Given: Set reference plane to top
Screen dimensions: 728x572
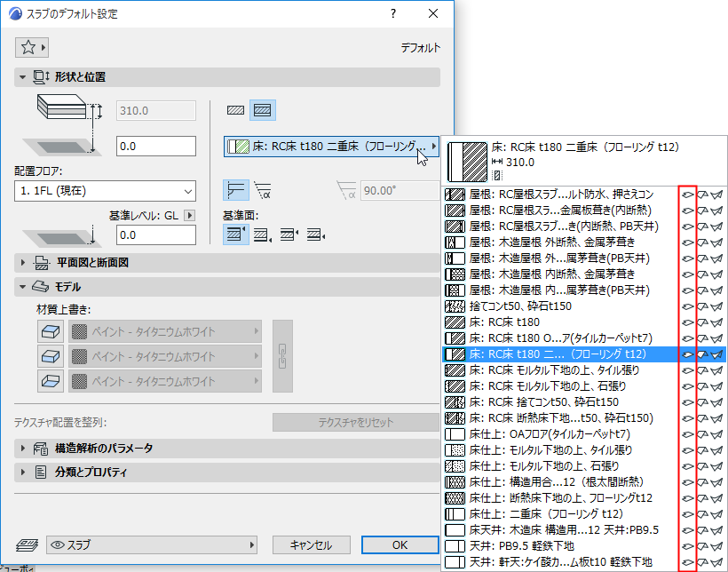Looking at the screenshot, I should [x=235, y=234].
